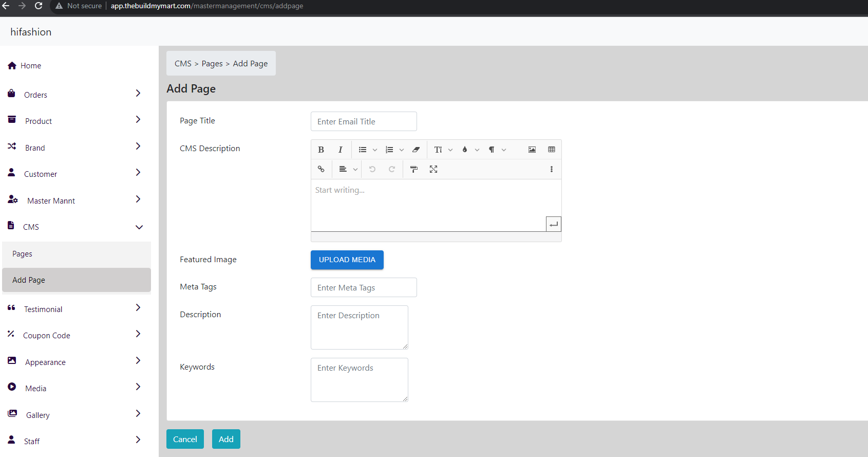Go back in browser history
Screen dimensions: 868x457
(x=6, y=6)
